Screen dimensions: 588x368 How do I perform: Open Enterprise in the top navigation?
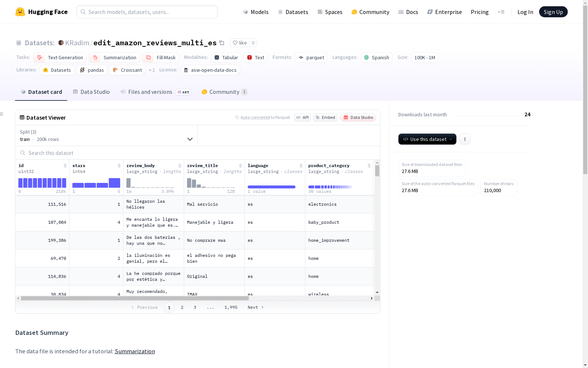(x=444, y=12)
